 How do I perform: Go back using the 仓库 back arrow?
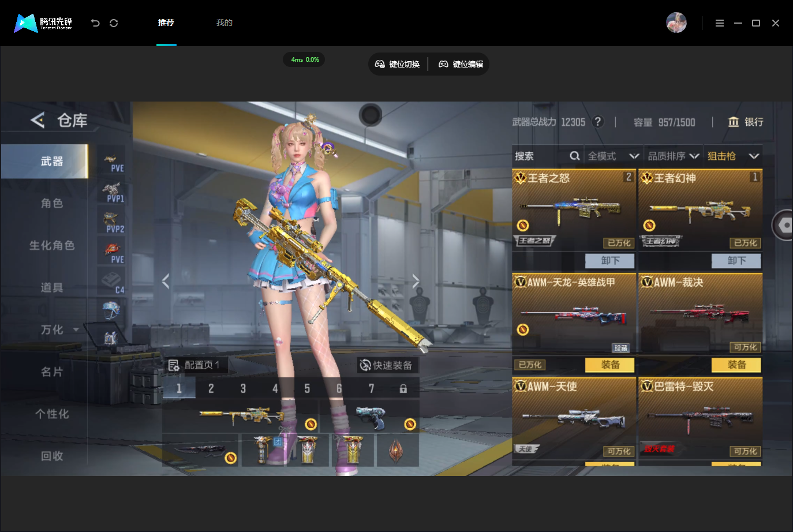click(38, 120)
